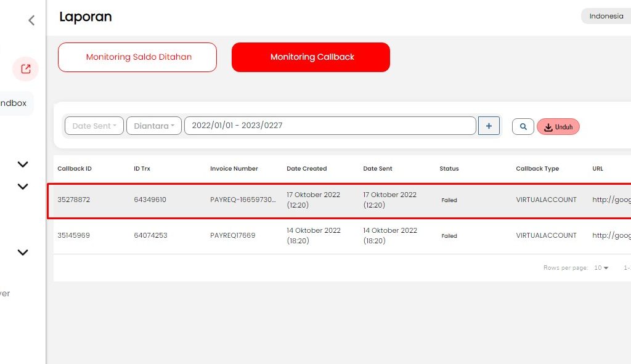
Task: Click the plus icon to add filter
Action: (x=489, y=126)
